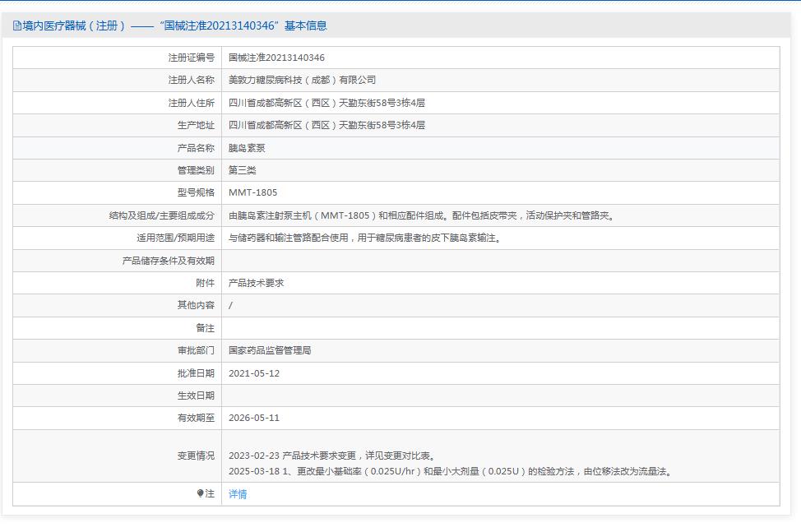
Task: Select the 注 label in the last row
Action: click(x=210, y=493)
